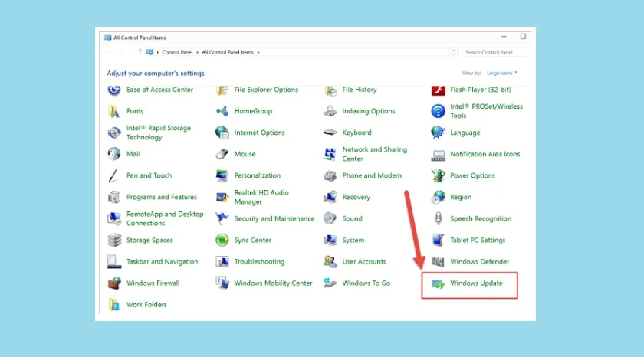The image size is (644, 357).
Task: Open the User Accounts link
Action: [x=364, y=261]
